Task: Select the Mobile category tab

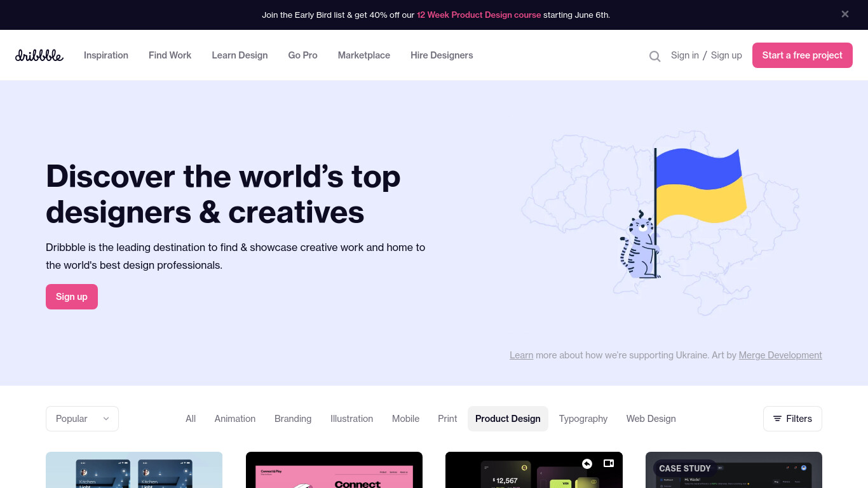Action: [x=405, y=419]
